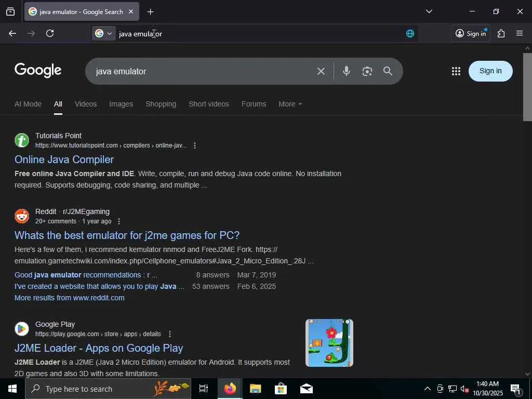Image resolution: width=532 pixels, height=399 pixels.
Task: Open the list all tabs chevron
Action: coord(429,11)
